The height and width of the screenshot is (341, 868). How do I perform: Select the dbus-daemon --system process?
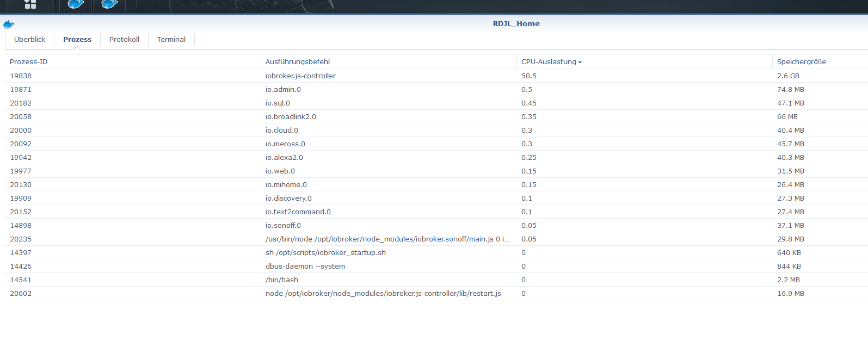pyautogui.click(x=305, y=266)
